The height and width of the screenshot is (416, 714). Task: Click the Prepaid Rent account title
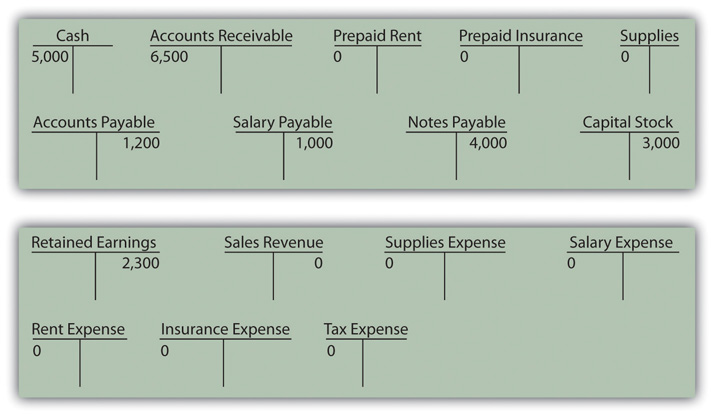[377, 36]
